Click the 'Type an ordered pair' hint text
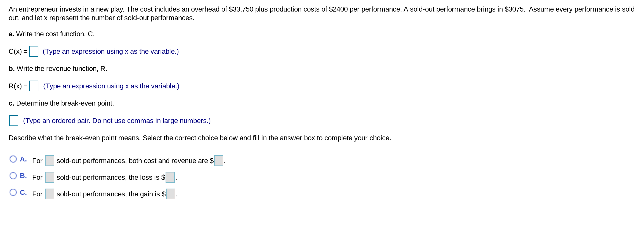Image resolution: width=644 pixels, height=227 pixels. [x=117, y=121]
